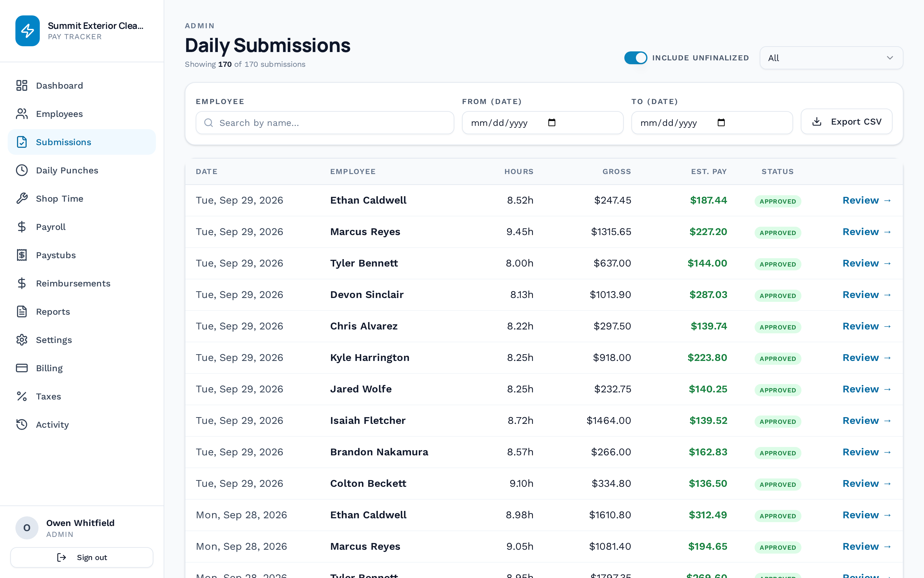Click Colton Beckett's Approved status badge
Viewport: 924px width, 578px height.
pyautogui.click(x=778, y=484)
